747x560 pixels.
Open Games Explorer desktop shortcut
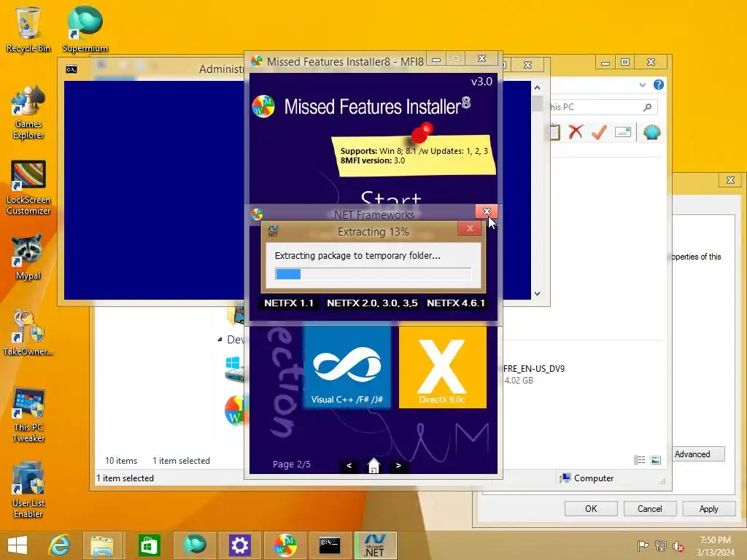tap(28, 113)
